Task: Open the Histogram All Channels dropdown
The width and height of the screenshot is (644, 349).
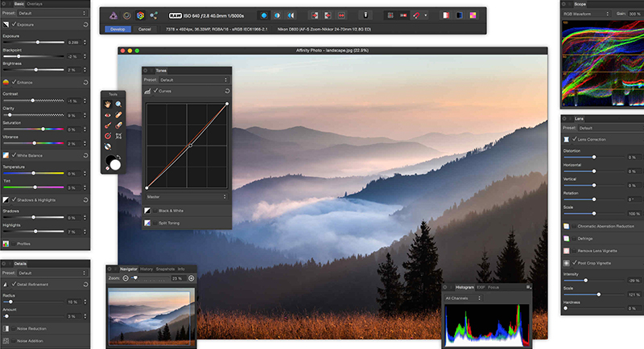Action: (x=463, y=298)
